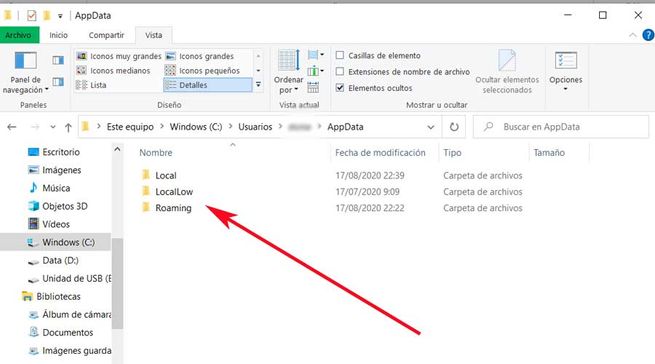
Task: Navigate to Usuarios in address bar
Action: (x=255, y=127)
